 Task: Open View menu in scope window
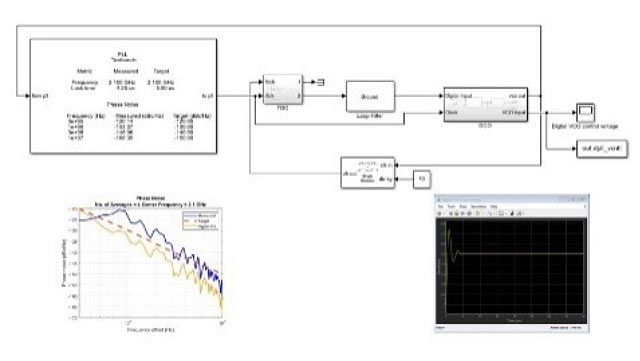pyautogui.click(x=463, y=207)
